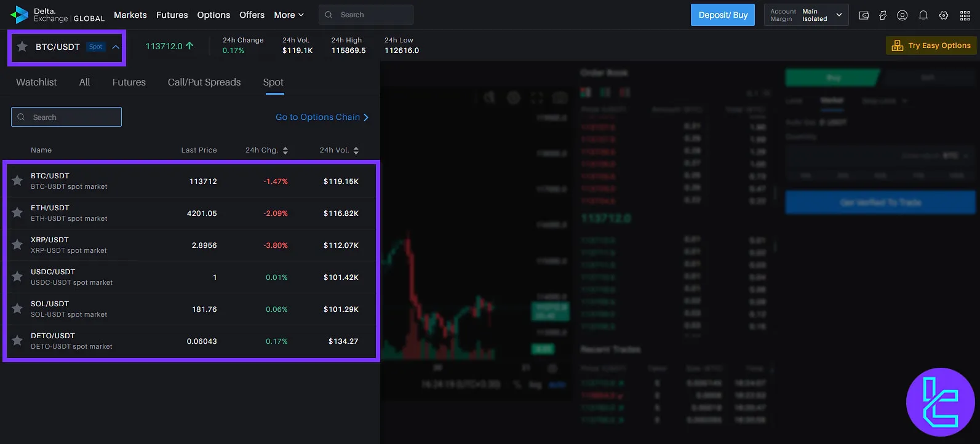Switch to the All tab
Viewport: 980px width, 444px height.
(x=85, y=82)
